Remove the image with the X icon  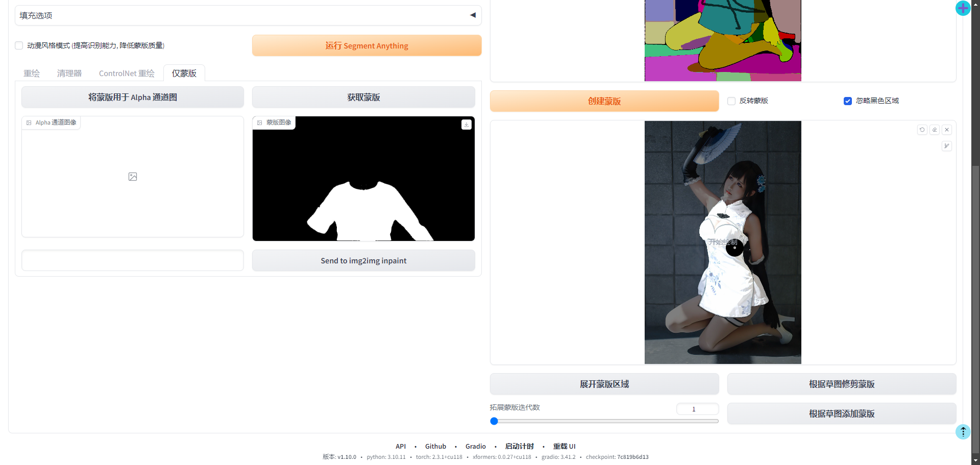pyautogui.click(x=947, y=130)
